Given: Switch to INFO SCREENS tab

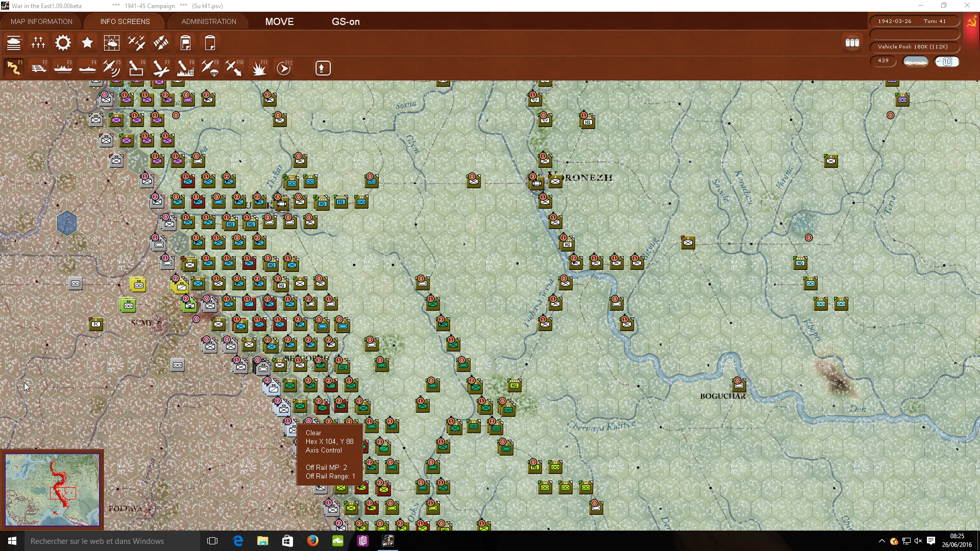Looking at the screenshot, I should pyautogui.click(x=125, y=21).
